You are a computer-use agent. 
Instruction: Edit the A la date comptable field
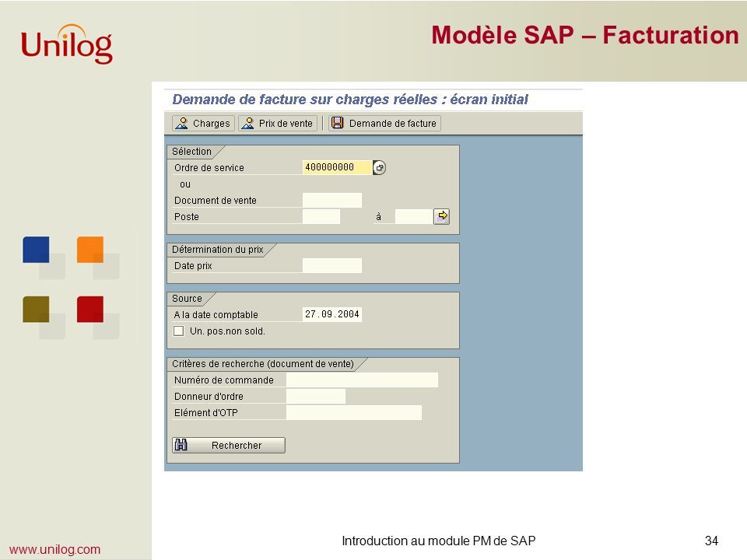click(x=332, y=314)
